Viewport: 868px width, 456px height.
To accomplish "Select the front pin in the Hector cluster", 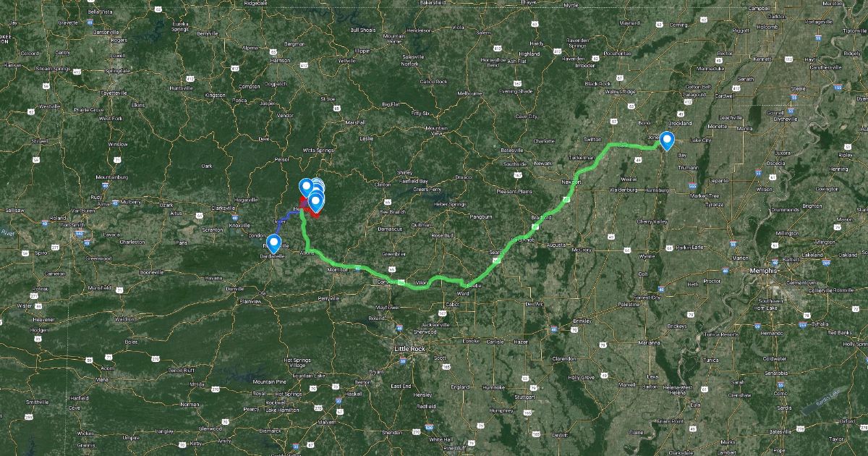I will tap(316, 202).
